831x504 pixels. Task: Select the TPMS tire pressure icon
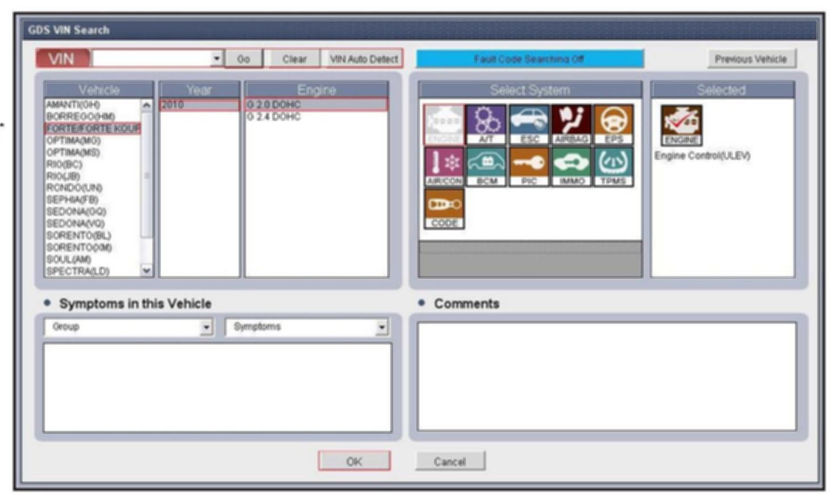tap(613, 166)
